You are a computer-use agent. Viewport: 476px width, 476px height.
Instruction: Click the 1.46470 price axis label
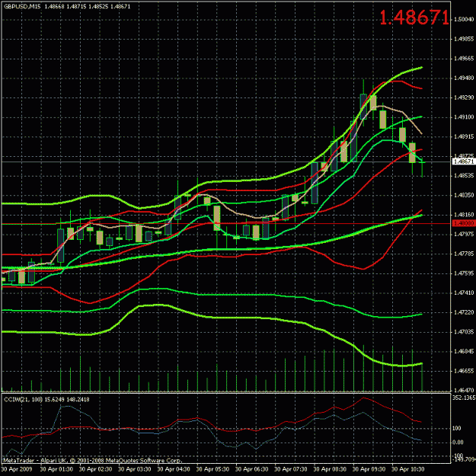tap(464, 390)
